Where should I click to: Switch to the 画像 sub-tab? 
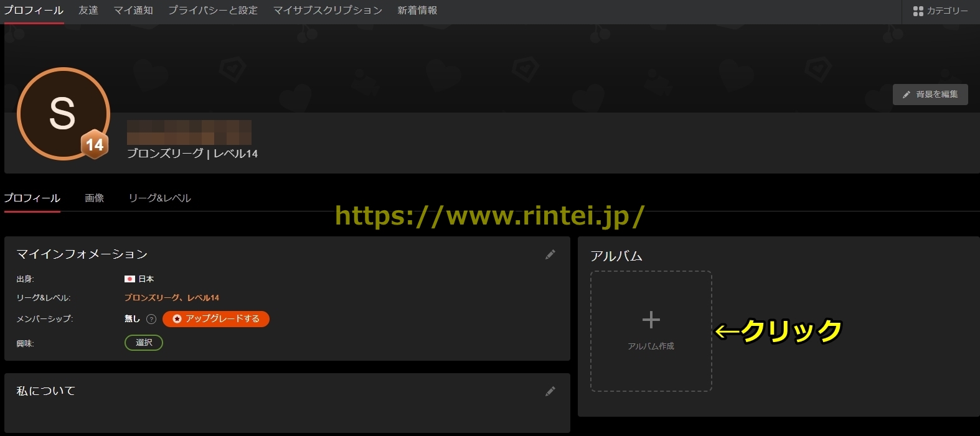pyautogui.click(x=95, y=198)
